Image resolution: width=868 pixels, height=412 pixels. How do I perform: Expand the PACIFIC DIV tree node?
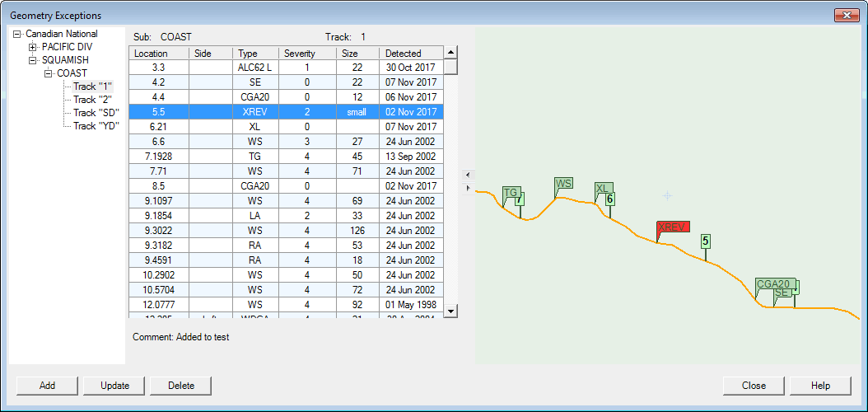click(x=34, y=47)
